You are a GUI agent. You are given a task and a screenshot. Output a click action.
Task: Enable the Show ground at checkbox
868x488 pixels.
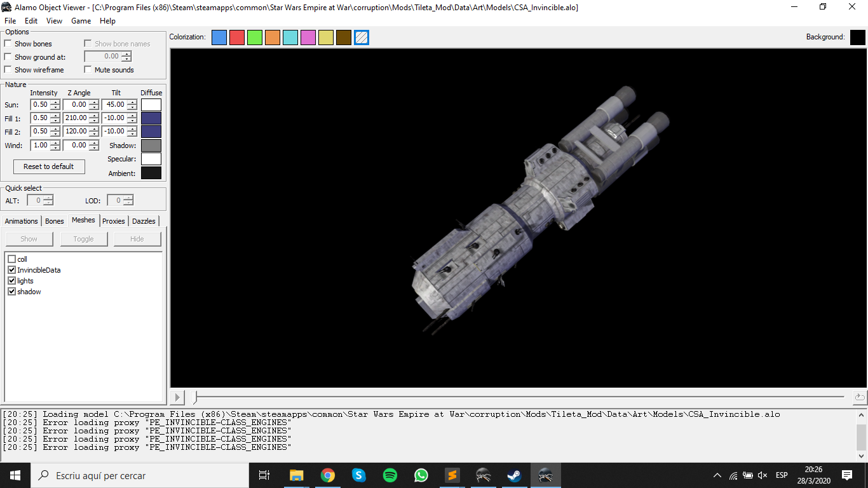point(8,57)
